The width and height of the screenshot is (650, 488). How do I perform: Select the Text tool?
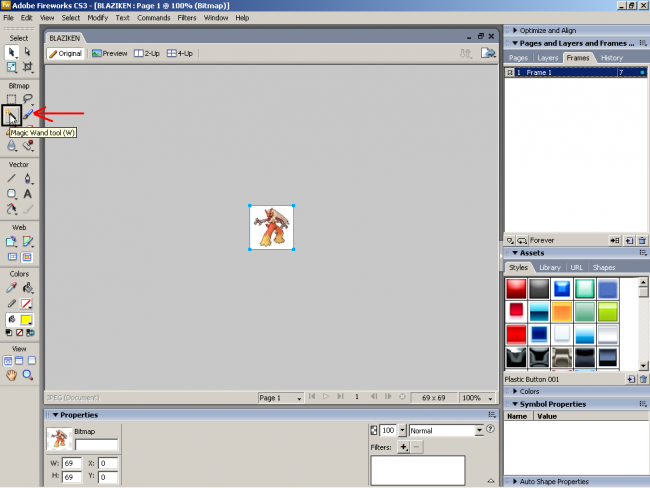pyautogui.click(x=27, y=194)
